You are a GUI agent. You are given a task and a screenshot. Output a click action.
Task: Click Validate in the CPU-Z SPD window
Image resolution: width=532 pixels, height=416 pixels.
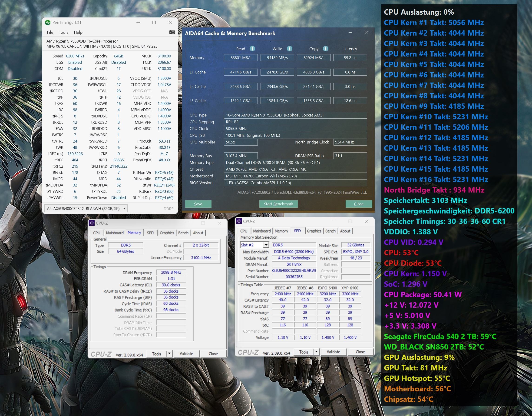pyautogui.click(x=333, y=352)
